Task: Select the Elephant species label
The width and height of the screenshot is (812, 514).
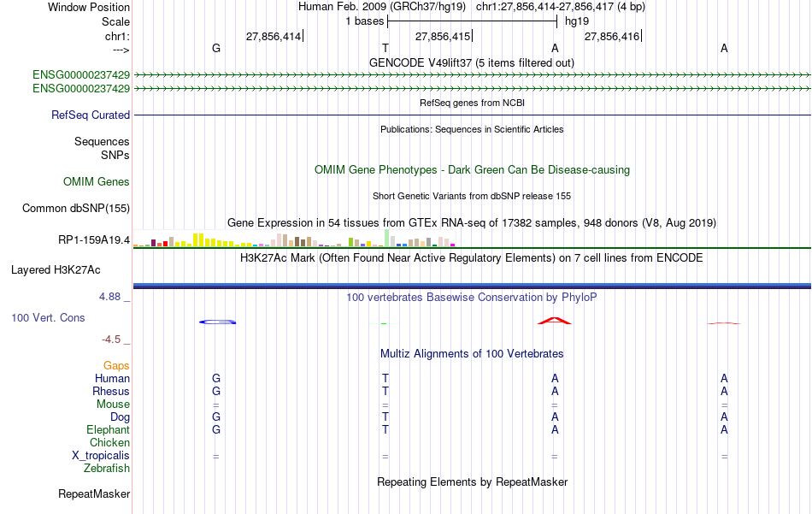Action: (108, 429)
